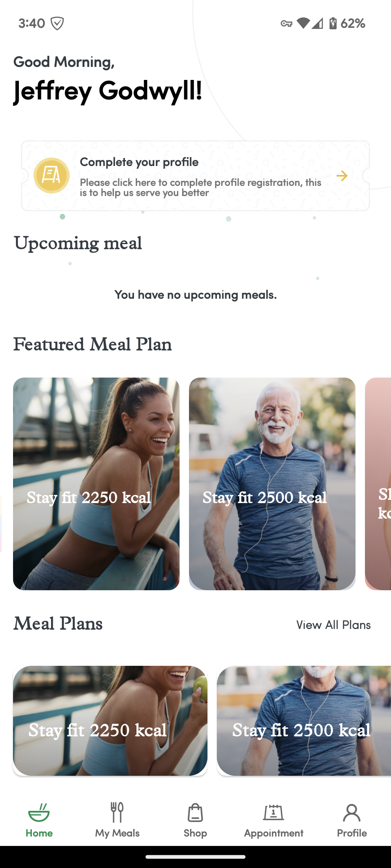The width and height of the screenshot is (391, 868).
Task: Open Meal Plans Stay fit 2500 kcal tile
Action: [x=304, y=720]
